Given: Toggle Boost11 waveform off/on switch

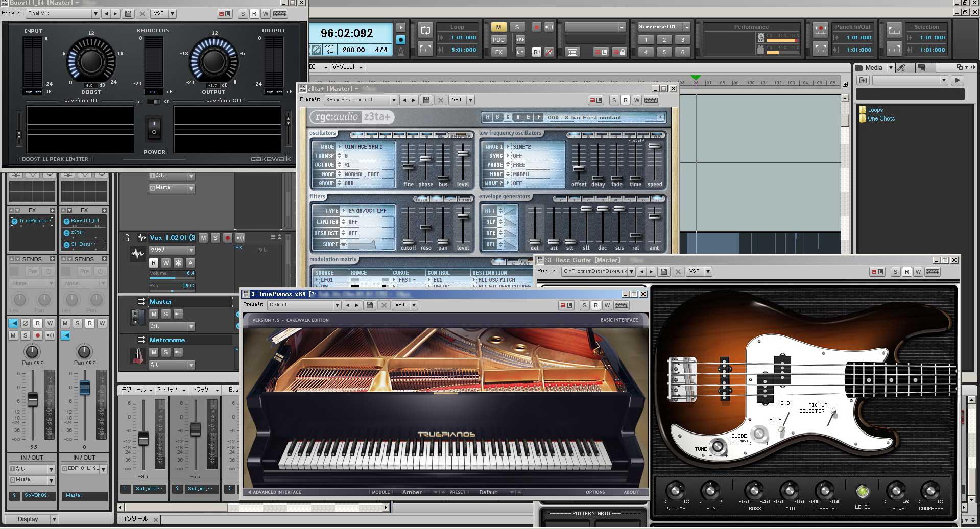Looking at the screenshot, I should (153, 101).
